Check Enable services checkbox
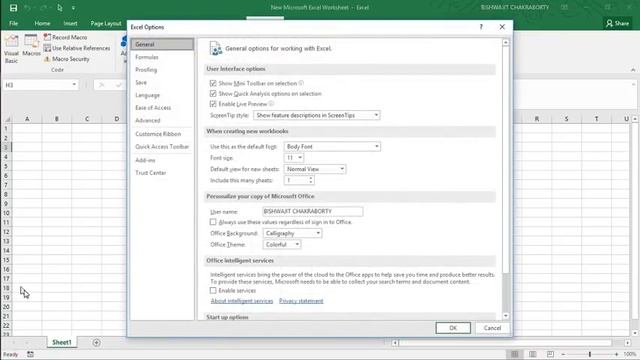This screenshot has width=640, height=360. pos(213,291)
